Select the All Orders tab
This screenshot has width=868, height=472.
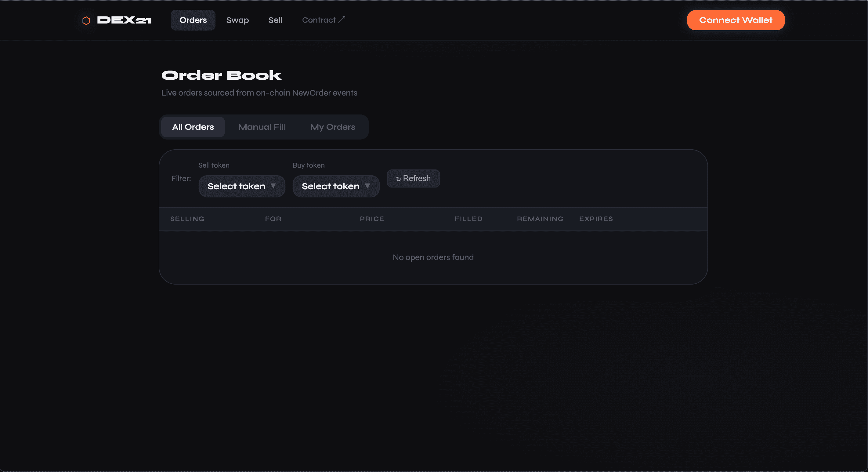tap(193, 127)
